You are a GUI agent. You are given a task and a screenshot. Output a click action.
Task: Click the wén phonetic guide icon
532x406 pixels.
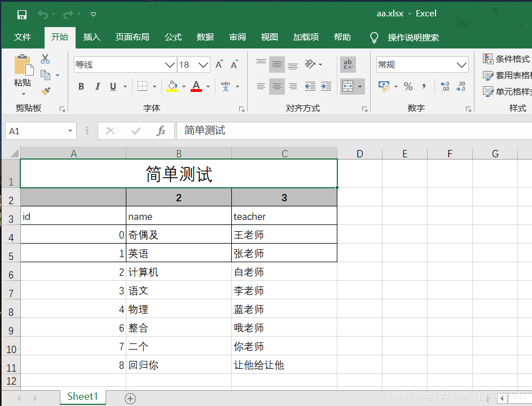[225, 86]
